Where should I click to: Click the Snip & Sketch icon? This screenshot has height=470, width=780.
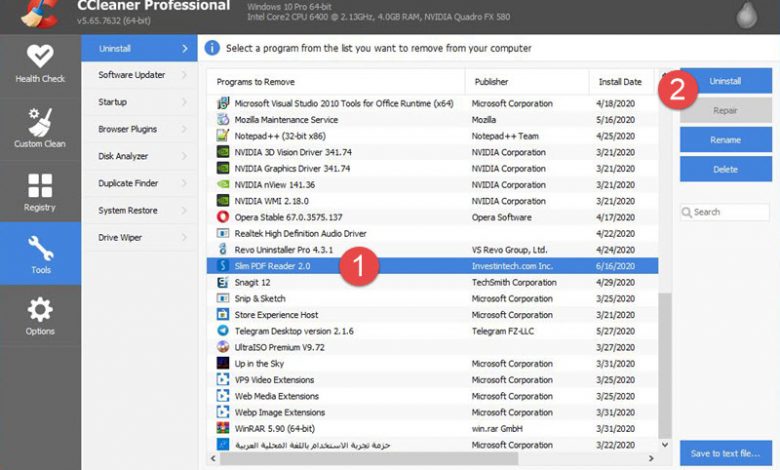click(x=223, y=298)
